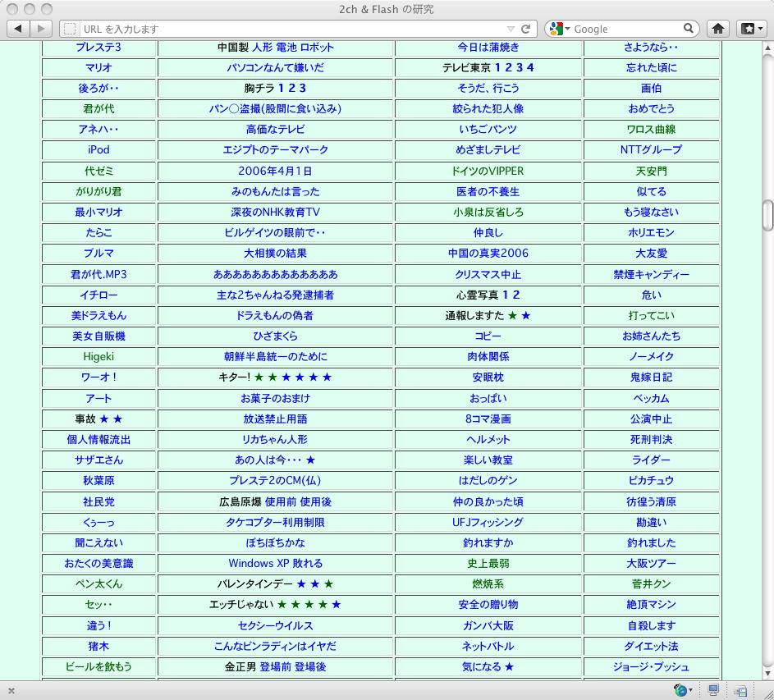Click the last star after エッチじゃない
Screen dimensions: 774x700
pyautogui.click(x=337, y=605)
